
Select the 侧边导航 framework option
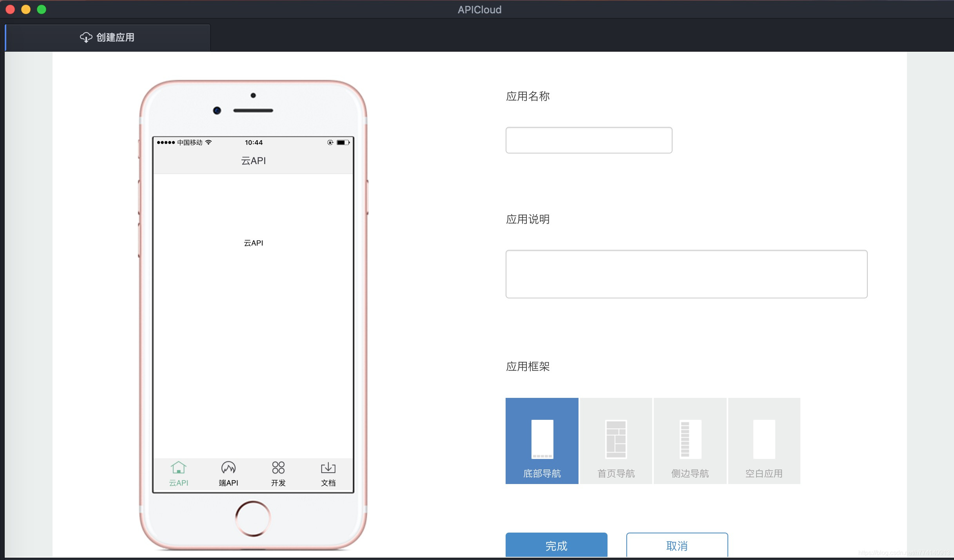(x=690, y=441)
